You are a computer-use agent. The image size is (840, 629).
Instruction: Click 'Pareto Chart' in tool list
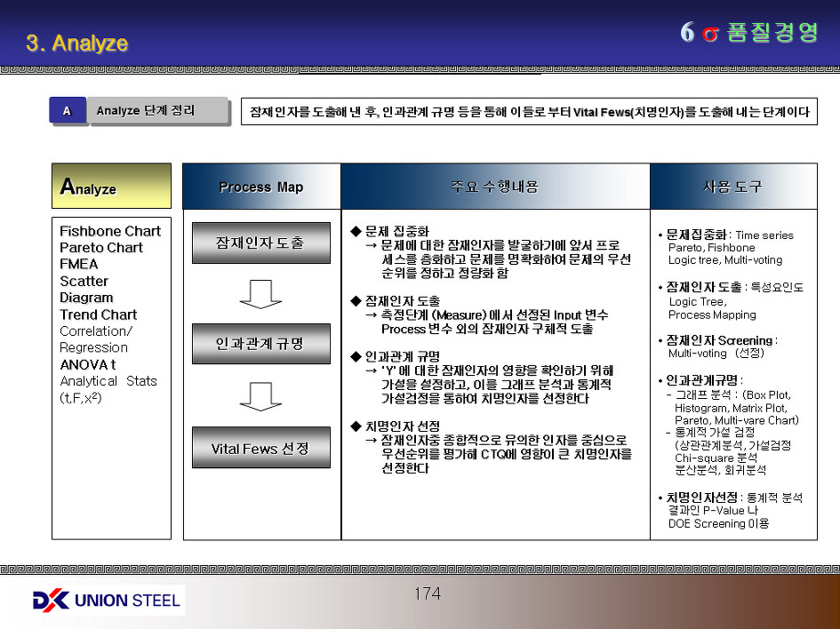point(101,248)
